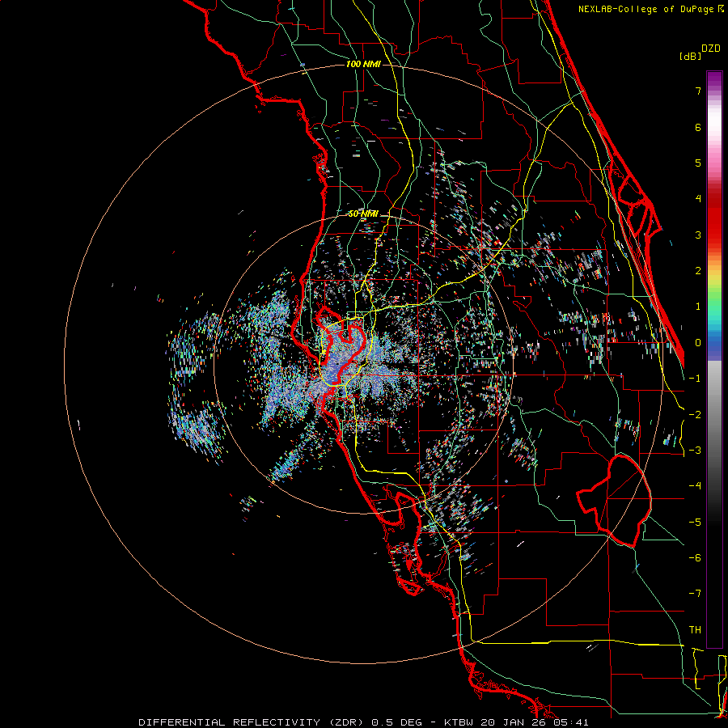Screen dimensions: 728x728
Task: Click the "[dB]" units label
Action: pos(690,56)
